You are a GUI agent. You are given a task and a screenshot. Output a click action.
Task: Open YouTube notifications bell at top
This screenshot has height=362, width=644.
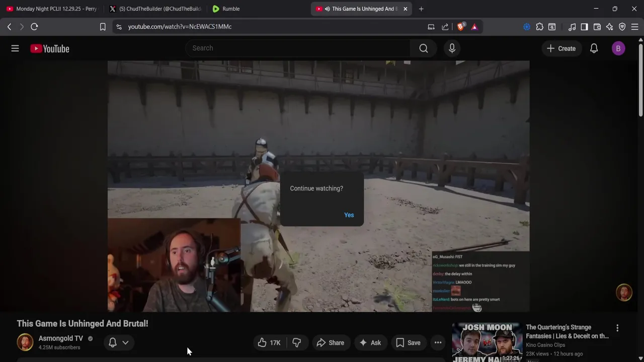594,48
